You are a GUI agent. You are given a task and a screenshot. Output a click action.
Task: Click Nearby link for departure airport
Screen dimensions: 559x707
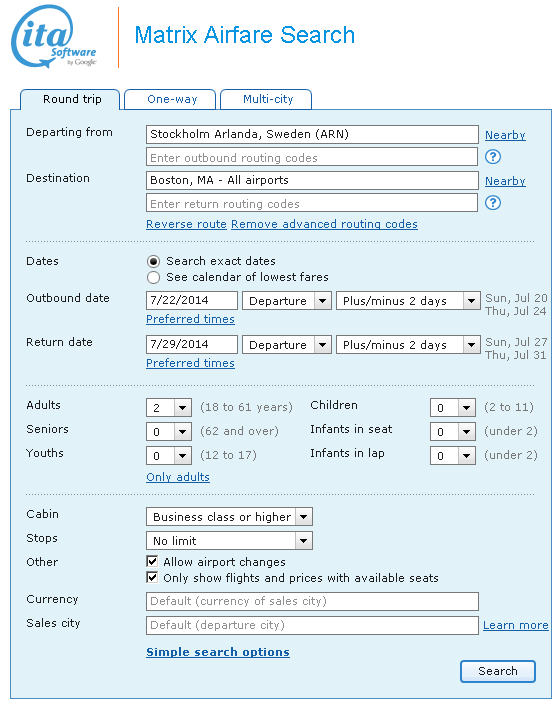pyautogui.click(x=505, y=135)
